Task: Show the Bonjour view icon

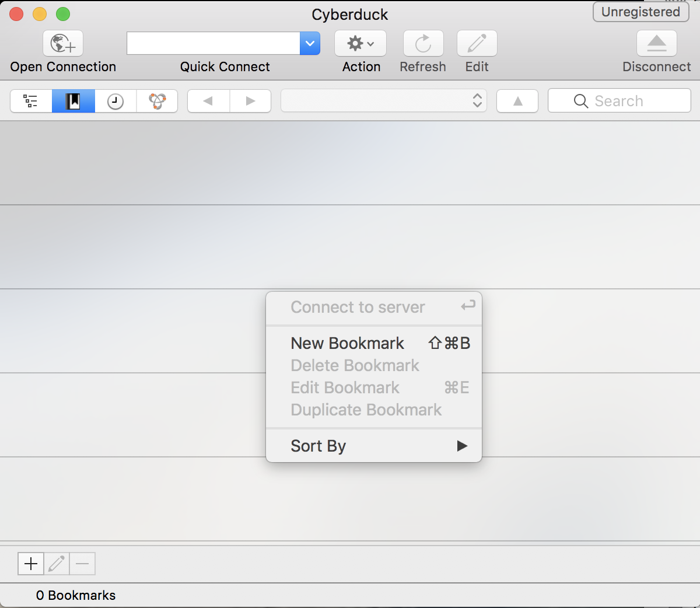Action: click(x=157, y=101)
